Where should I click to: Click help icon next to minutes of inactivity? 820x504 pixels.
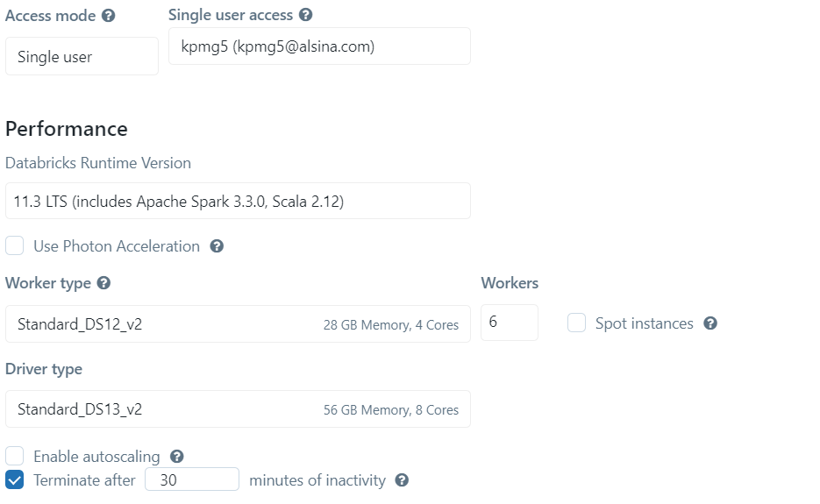pos(402,480)
